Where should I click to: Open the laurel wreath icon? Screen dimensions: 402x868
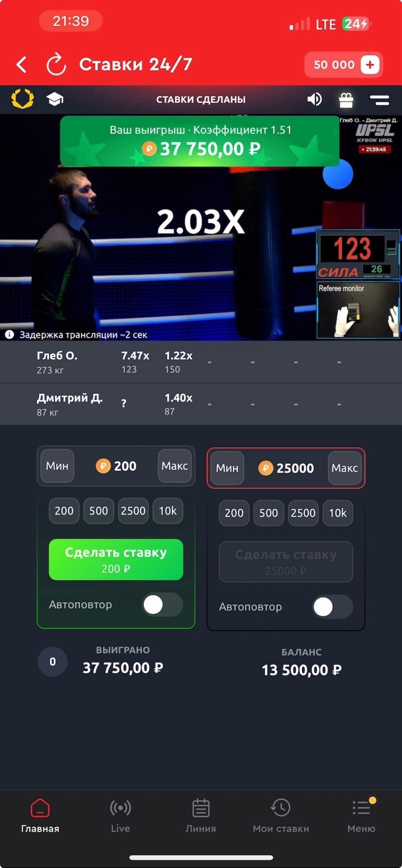pos(23,99)
